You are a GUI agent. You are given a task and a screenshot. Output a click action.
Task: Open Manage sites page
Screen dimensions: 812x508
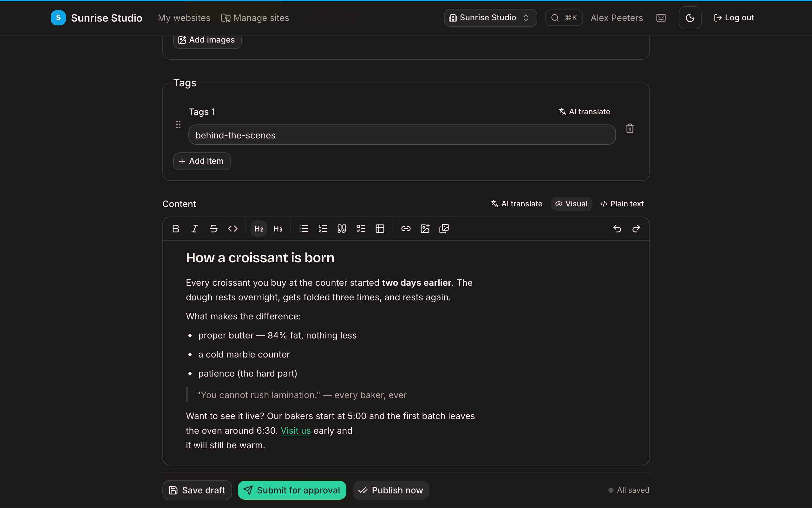pos(255,18)
